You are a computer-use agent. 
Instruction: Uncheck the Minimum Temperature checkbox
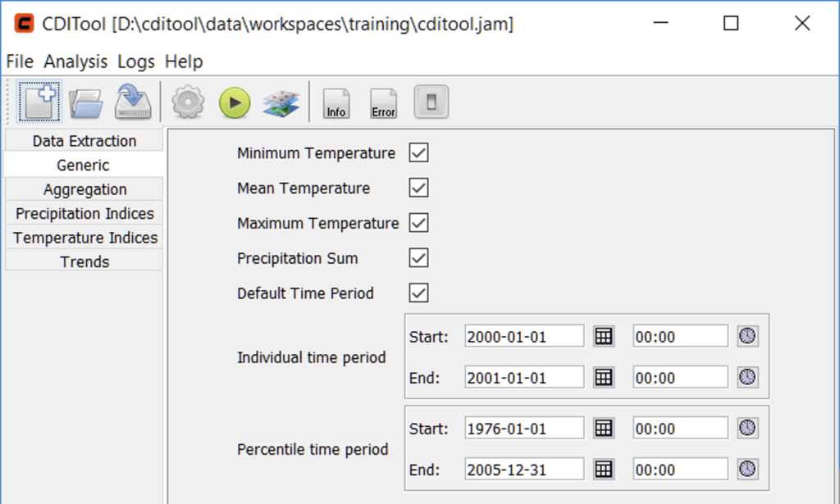click(x=419, y=153)
